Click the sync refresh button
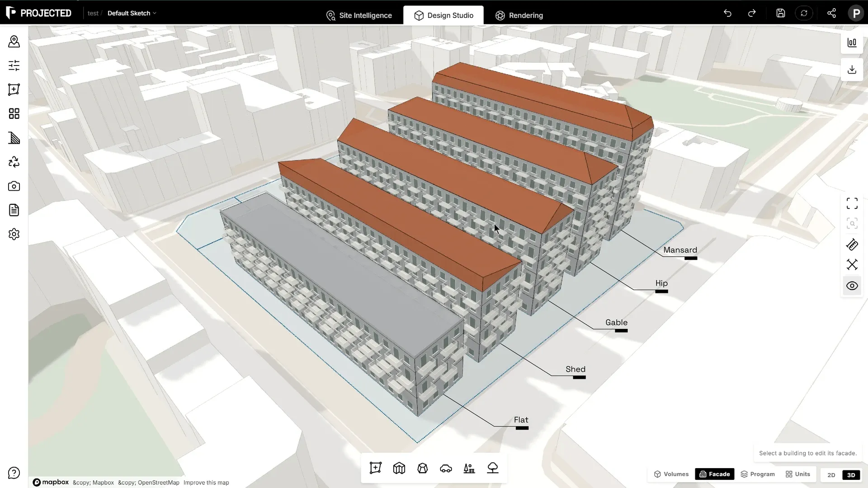 (804, 13)
